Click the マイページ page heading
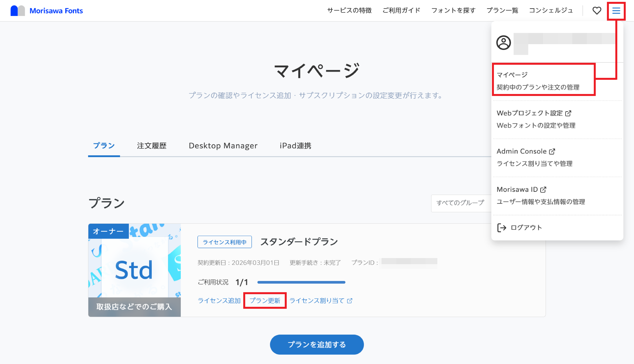634x364 pixels. pos(317,71)
